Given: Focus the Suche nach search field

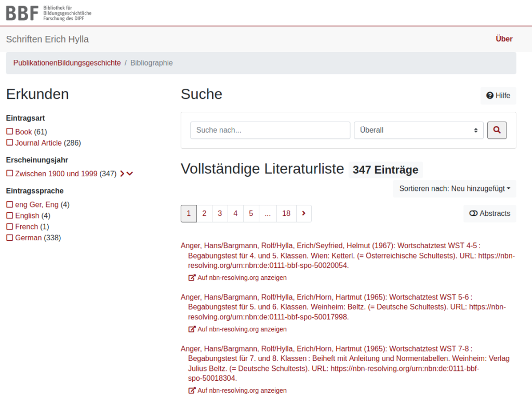Looking at the screenshot, I should (270, 130).
